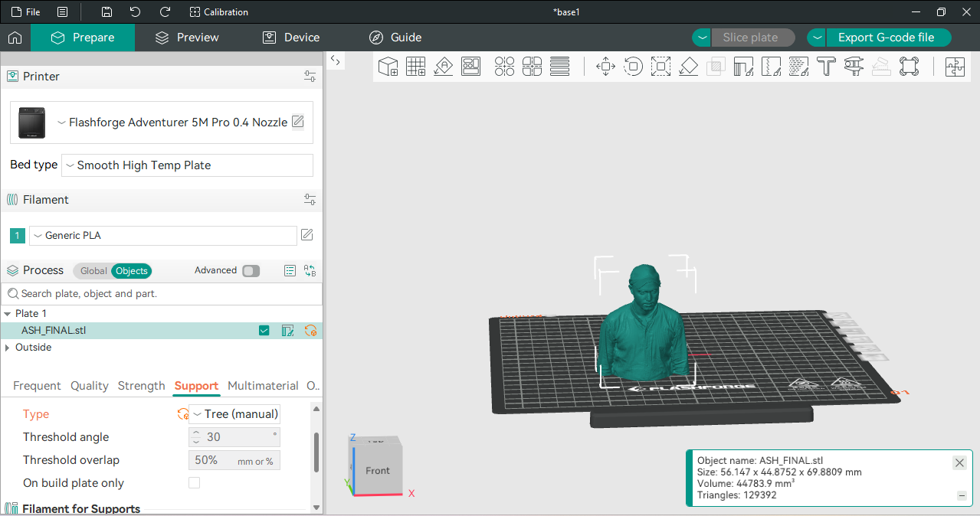Screen dimensions: 980x516
Task: Open the Export G-code dropdown arrow
Action: (x=817, y=38)
